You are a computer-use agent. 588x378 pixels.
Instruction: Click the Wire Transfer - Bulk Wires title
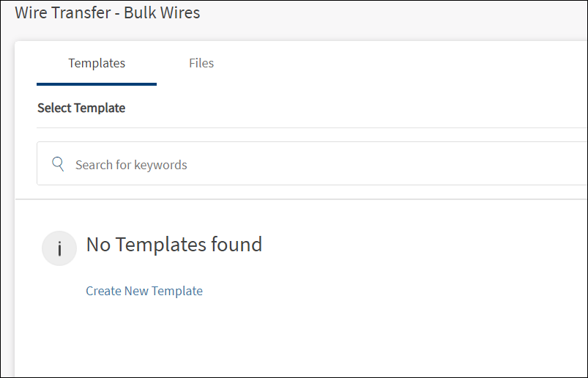click(108, 12)
